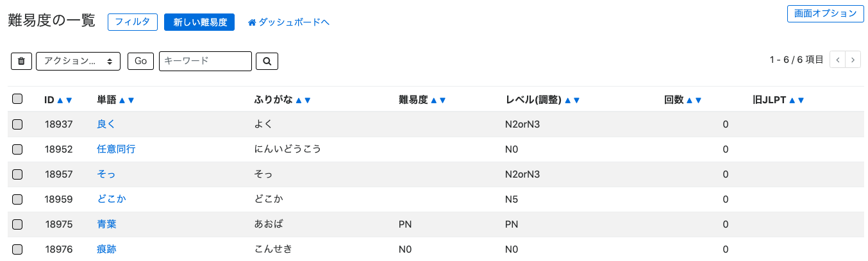
Task: Check the row for ID 18937
Action: pyautogui.click(x=17, y=124)
